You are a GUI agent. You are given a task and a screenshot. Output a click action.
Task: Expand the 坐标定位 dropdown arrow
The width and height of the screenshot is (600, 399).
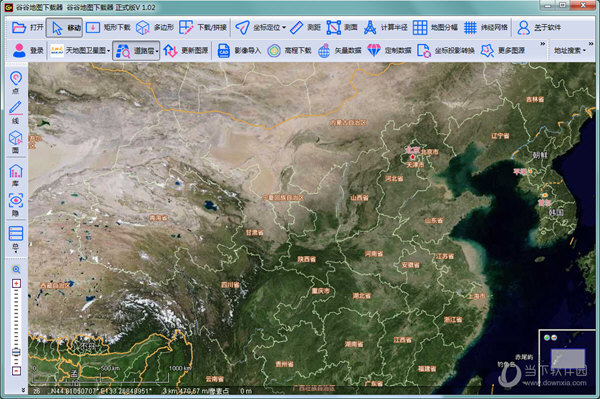[284, 28]
